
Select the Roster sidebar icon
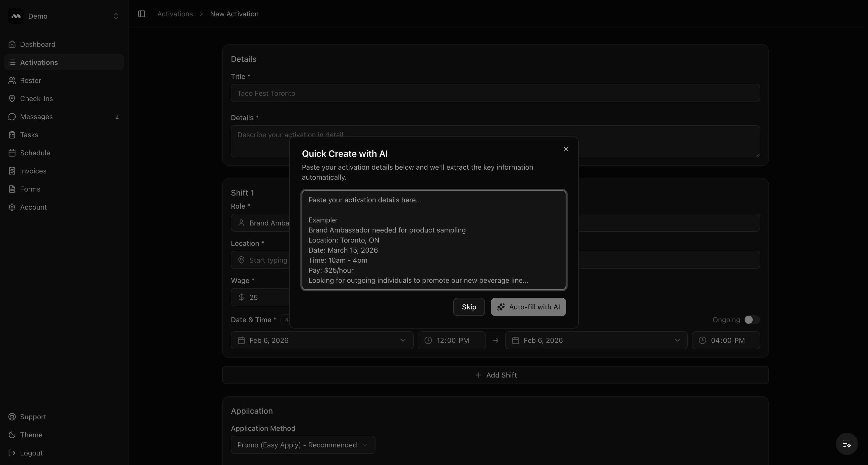tap(12, 80)
